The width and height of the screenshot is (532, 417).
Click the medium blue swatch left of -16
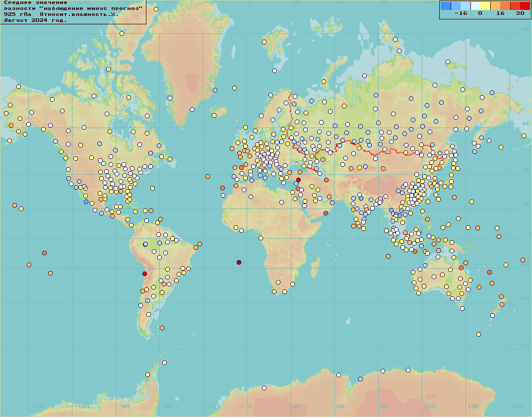click(456, 6)
